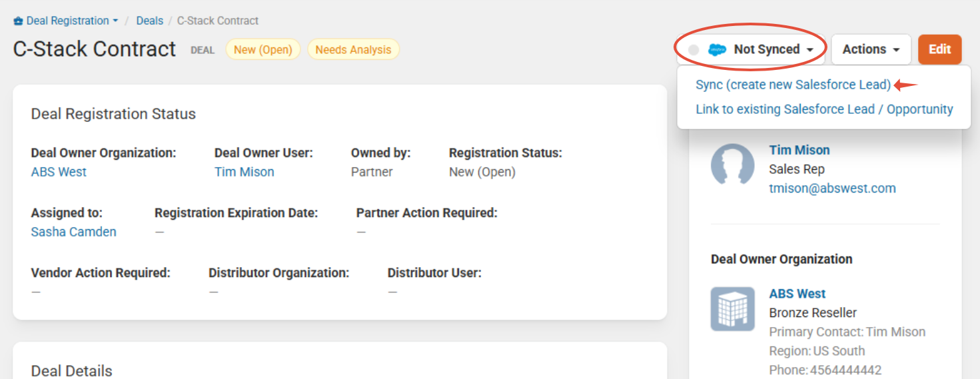Click Tim Mison's profile avatar
This screenshot has width=980, height=379.
coord(732,164)
